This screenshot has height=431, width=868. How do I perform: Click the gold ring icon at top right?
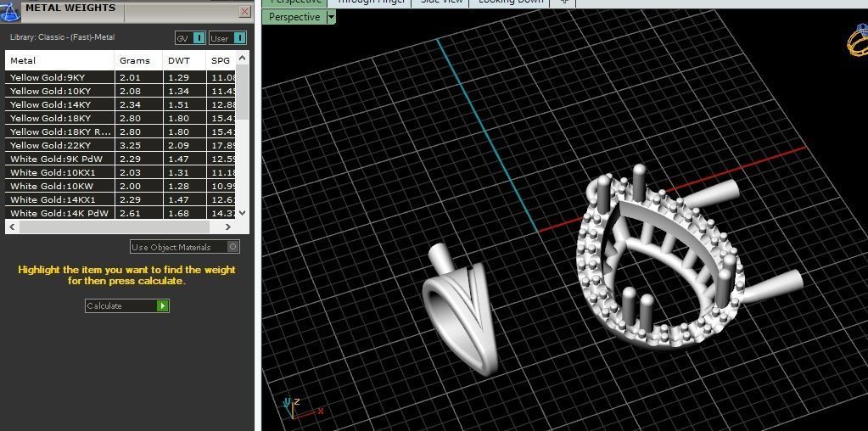pos(858,40)
